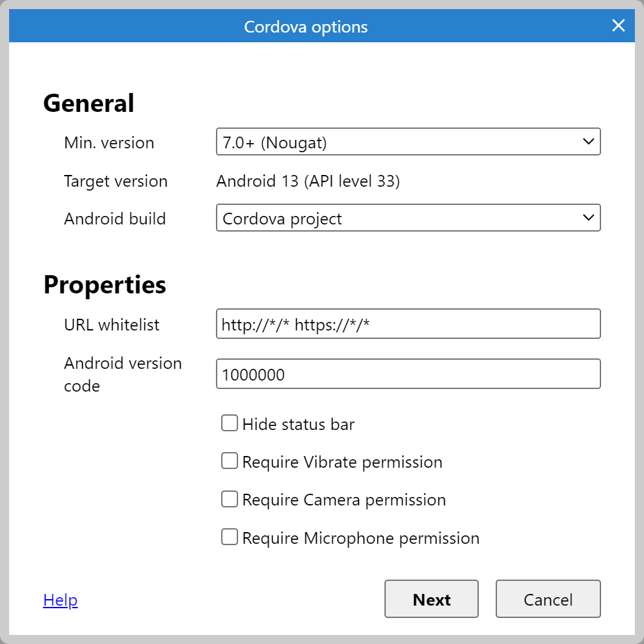Enable Hide status bar

pos(229,423)
